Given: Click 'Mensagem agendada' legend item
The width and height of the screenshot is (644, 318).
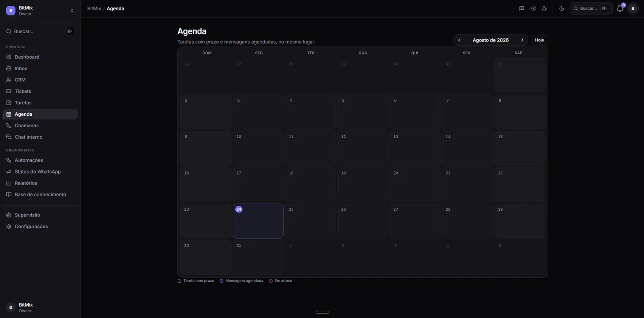Looking at the screenshot, I should (241, 281).
